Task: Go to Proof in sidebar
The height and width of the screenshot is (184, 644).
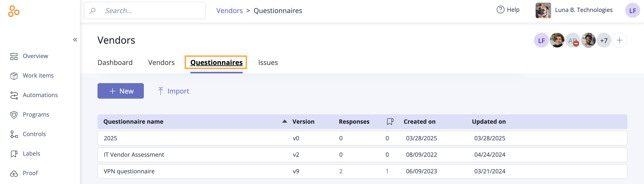Action: (x=30, y=173)
